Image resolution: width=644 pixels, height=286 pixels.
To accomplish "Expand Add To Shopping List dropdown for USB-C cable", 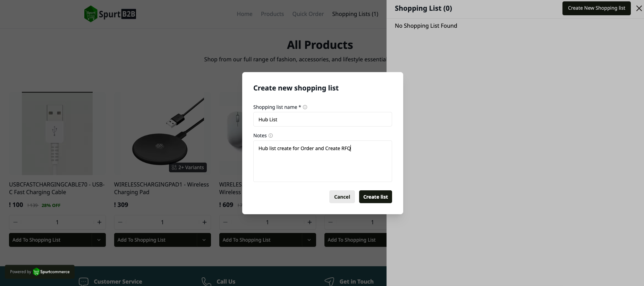I will pos(99,240).
